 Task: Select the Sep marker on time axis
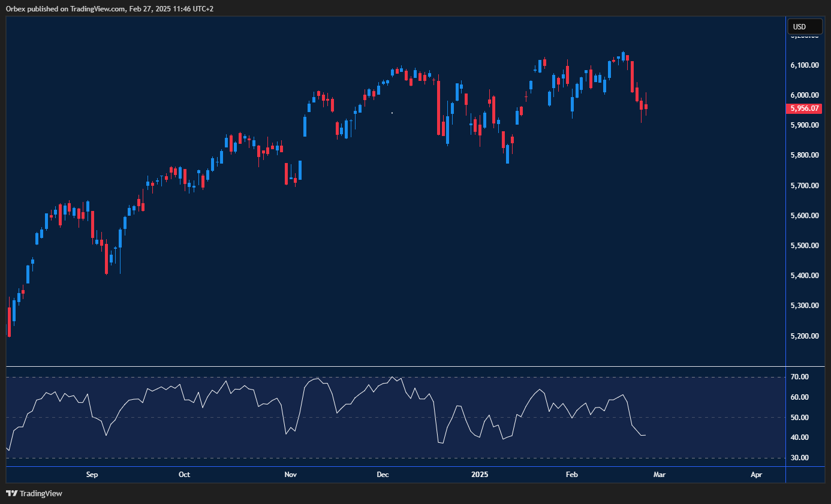click(x=92, y=475)
